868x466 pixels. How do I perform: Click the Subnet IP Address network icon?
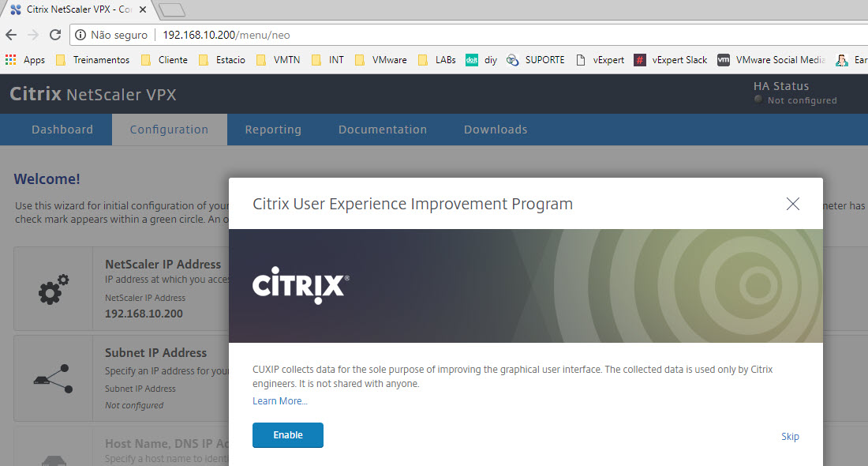(54, 378)
